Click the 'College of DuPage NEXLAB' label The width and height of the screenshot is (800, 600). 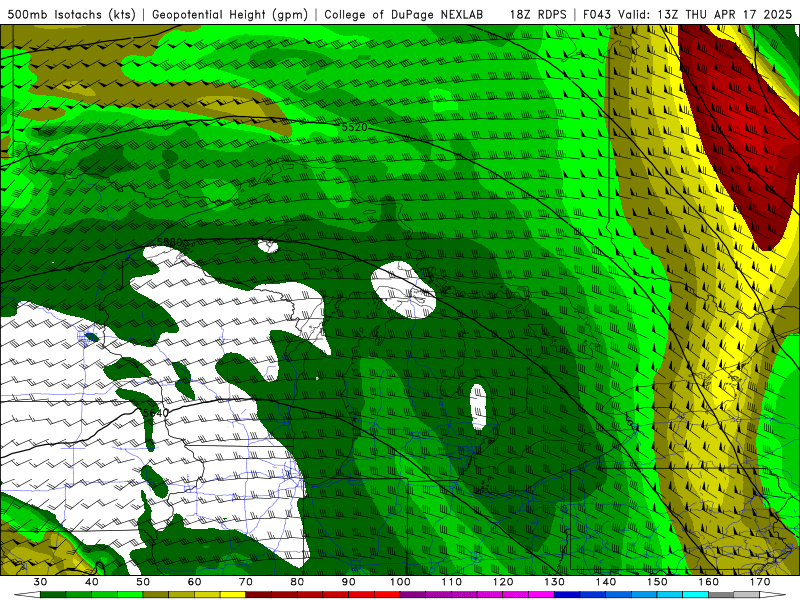pos(404,15)
